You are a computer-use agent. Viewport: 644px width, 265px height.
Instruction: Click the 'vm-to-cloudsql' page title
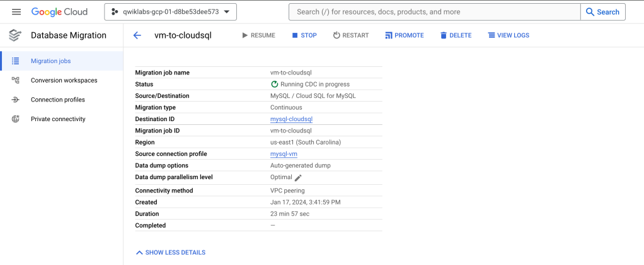click(x=183, y=35)
